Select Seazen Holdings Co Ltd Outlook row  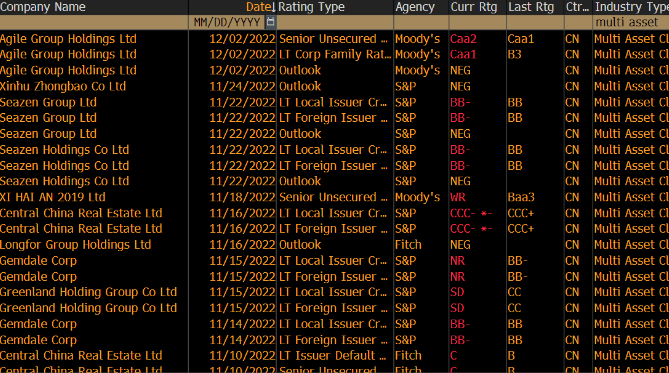[x=334, y=181]
